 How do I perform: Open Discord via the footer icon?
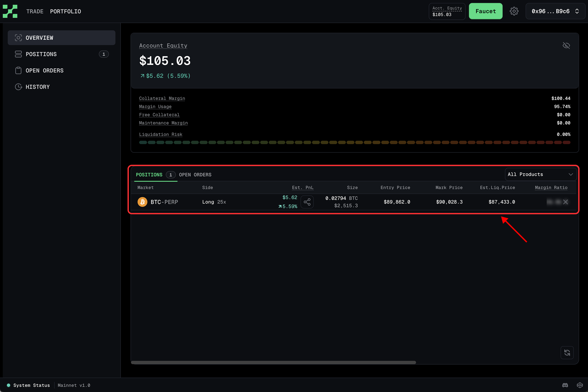(565, 385)
